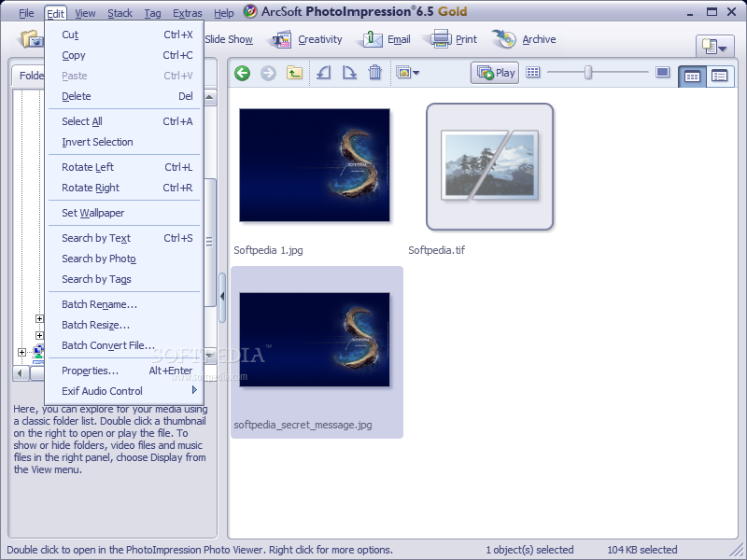Click the Softpedia.tif file name

click(436, 250)
